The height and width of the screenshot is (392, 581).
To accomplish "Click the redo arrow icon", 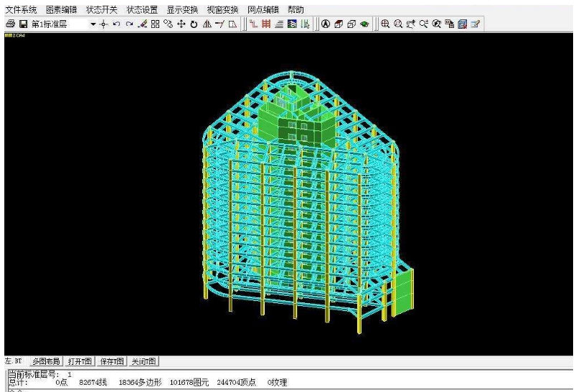I will [x=129, y=24].
